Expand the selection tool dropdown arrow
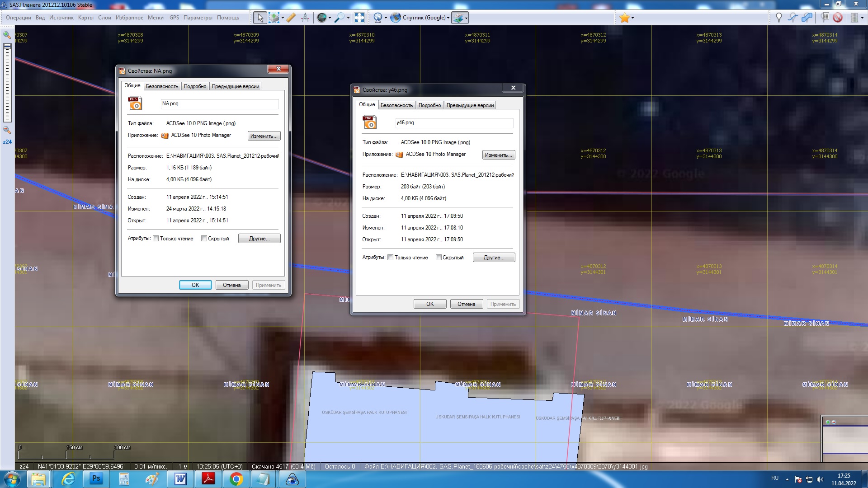Viewport: 868px width, 488px height. pyautogui.click(x=283, y=18)
